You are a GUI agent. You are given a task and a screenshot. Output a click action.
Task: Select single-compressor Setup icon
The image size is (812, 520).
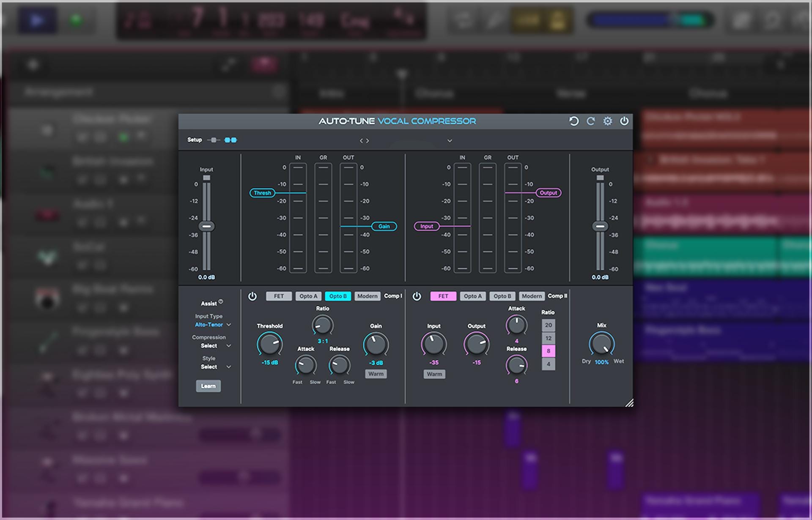pos(214,140)
